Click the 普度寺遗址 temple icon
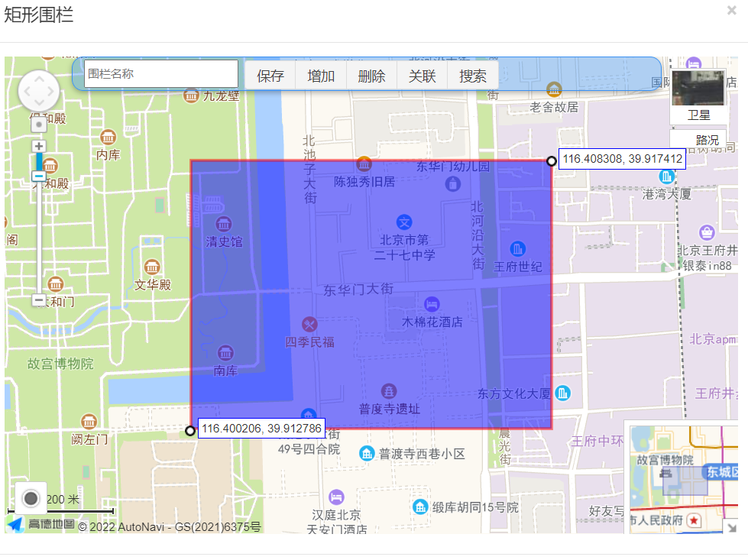The image size is (748, 560). [389, 392]
